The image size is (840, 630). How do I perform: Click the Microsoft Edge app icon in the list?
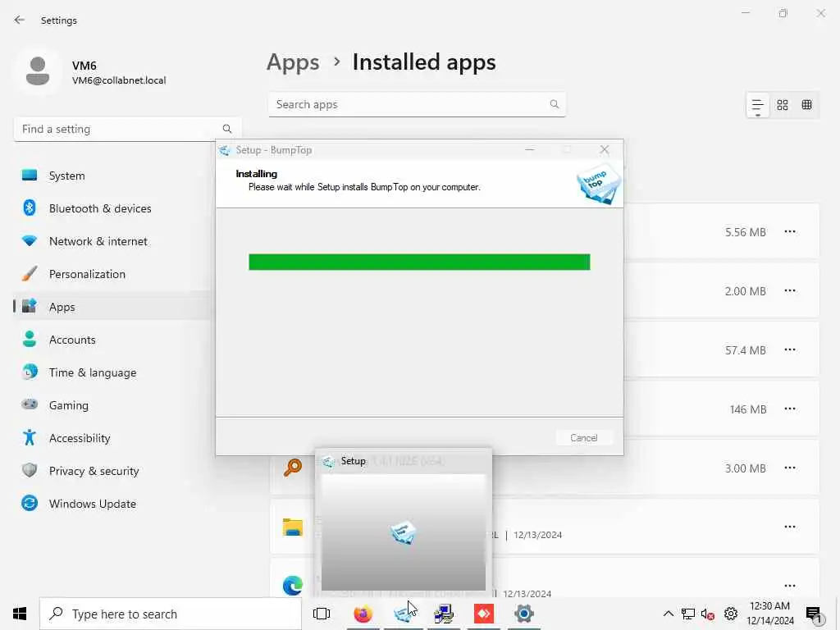pos(293,586)
